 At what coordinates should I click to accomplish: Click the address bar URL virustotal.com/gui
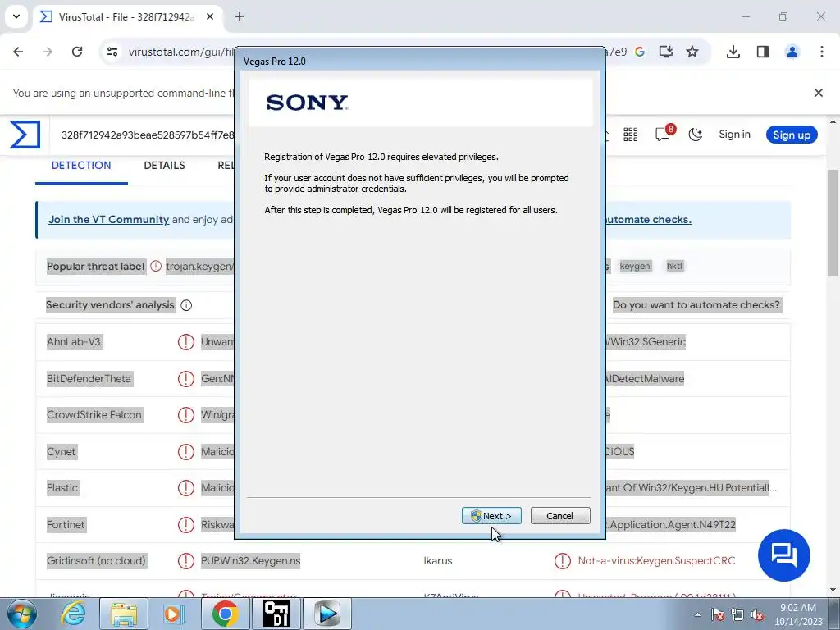pyautogui.click(x=181, y=52)
